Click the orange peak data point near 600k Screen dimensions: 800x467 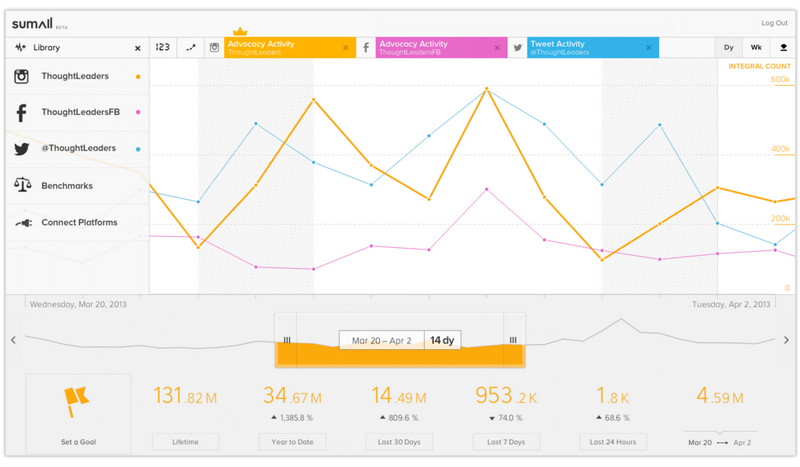tap(487, 89)
